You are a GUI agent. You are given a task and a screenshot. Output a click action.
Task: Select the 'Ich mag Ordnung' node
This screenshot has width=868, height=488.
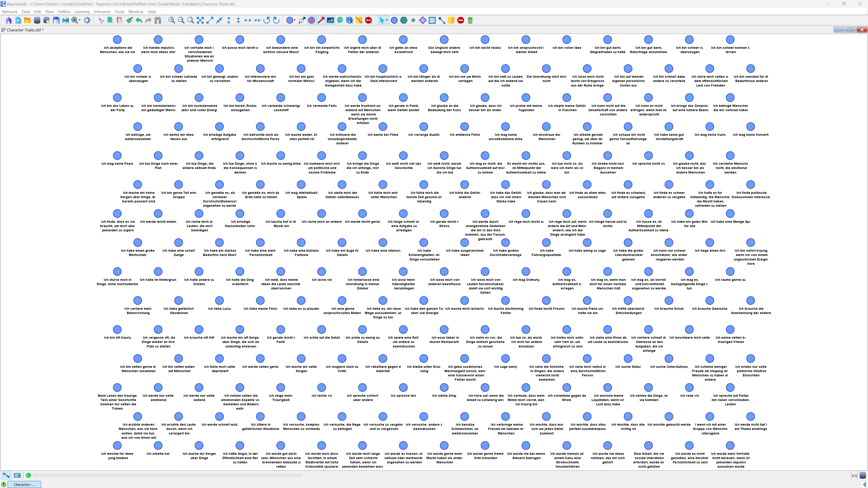tap(526, 272)
